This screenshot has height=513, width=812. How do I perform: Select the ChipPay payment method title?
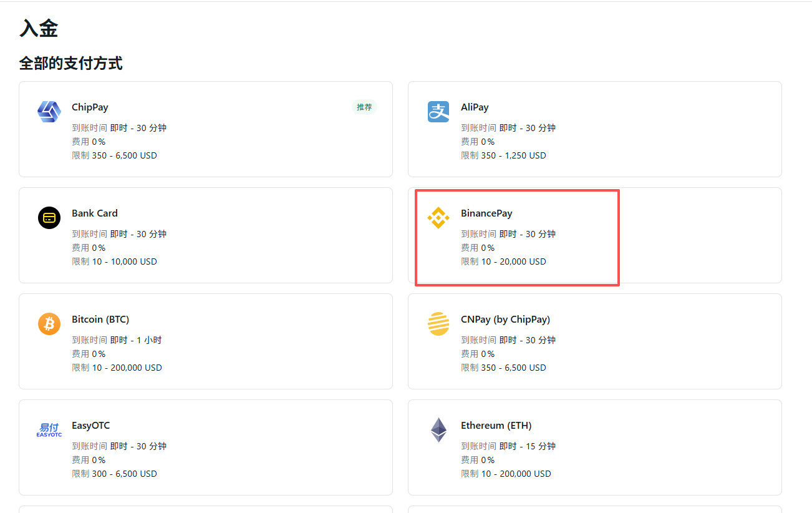(90, 107)
